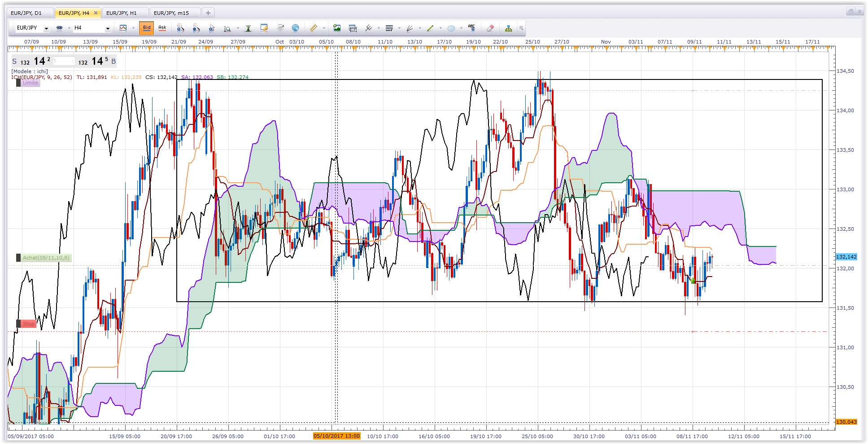Click the 132,142 current price tag

point(846,257)
